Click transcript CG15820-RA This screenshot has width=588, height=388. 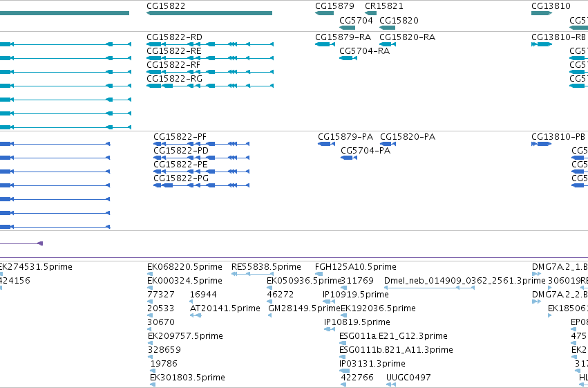388,44
